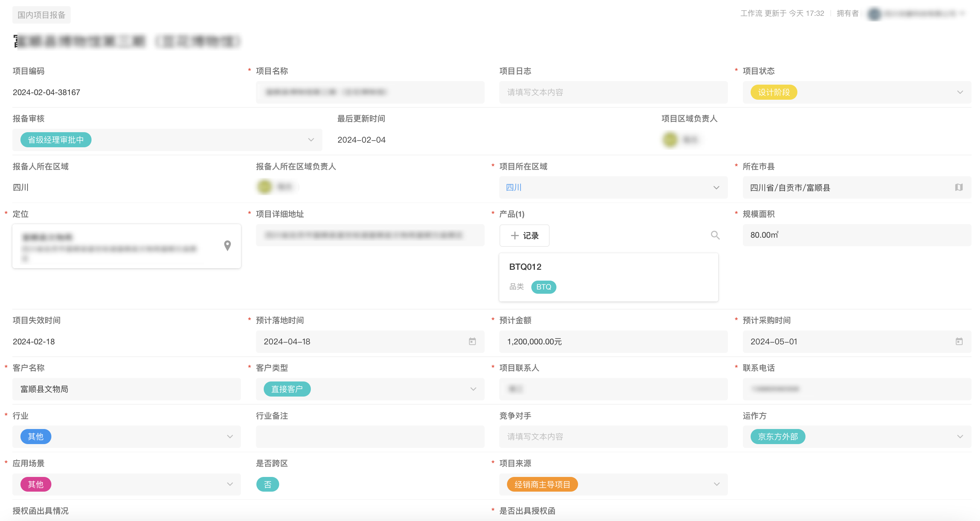This screenshot has width=980, height=521.
Task: Click the search magnifier in 产品 section
Action: [x=715, y=235]
